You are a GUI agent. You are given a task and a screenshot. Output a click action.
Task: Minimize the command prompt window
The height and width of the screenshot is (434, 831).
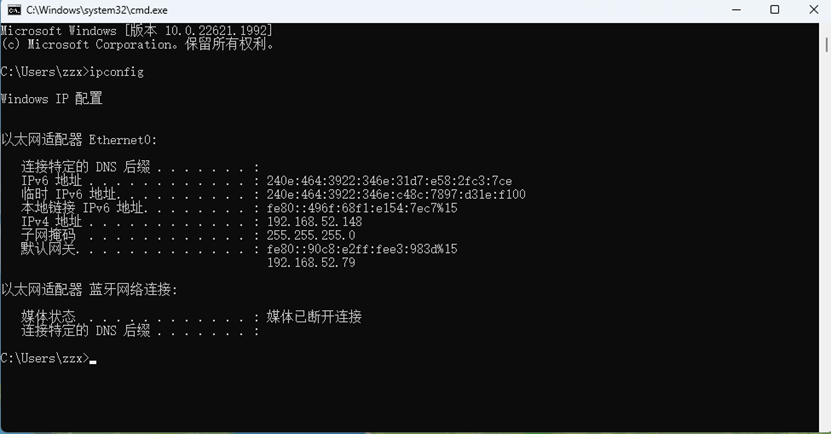[736, 10]
